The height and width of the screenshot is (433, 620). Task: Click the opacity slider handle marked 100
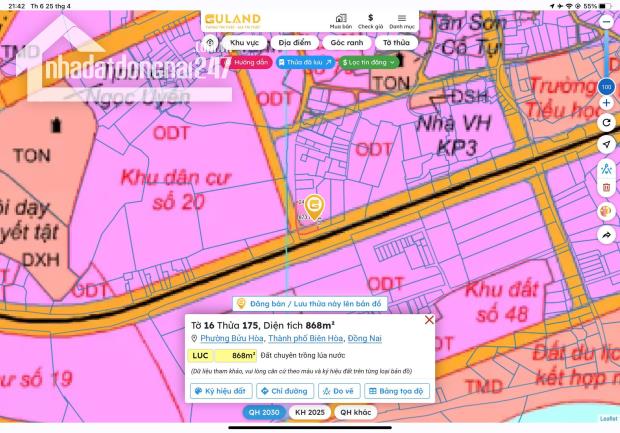(606, 87)
